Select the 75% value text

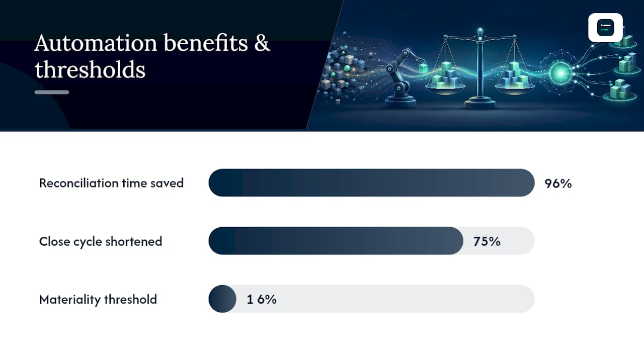[487, 241]
